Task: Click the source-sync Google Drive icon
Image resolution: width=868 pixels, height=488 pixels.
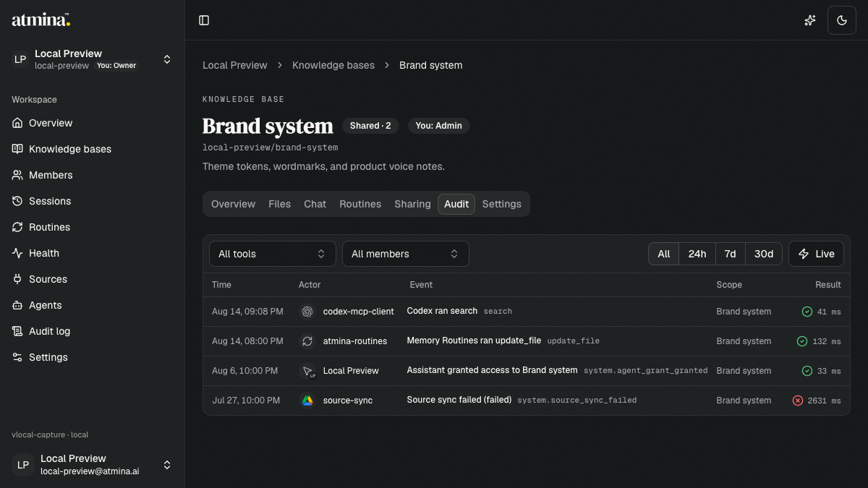Action: click(307, 401)
